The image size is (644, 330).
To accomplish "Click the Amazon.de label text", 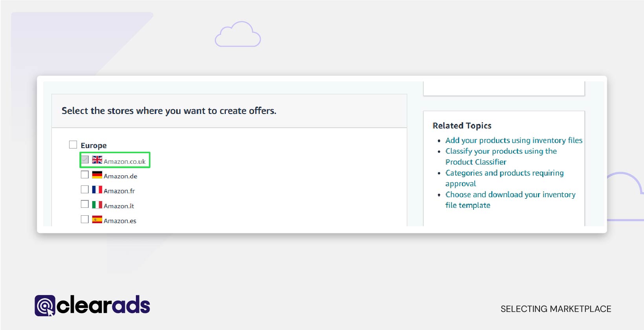I will [x=121, y=176].
